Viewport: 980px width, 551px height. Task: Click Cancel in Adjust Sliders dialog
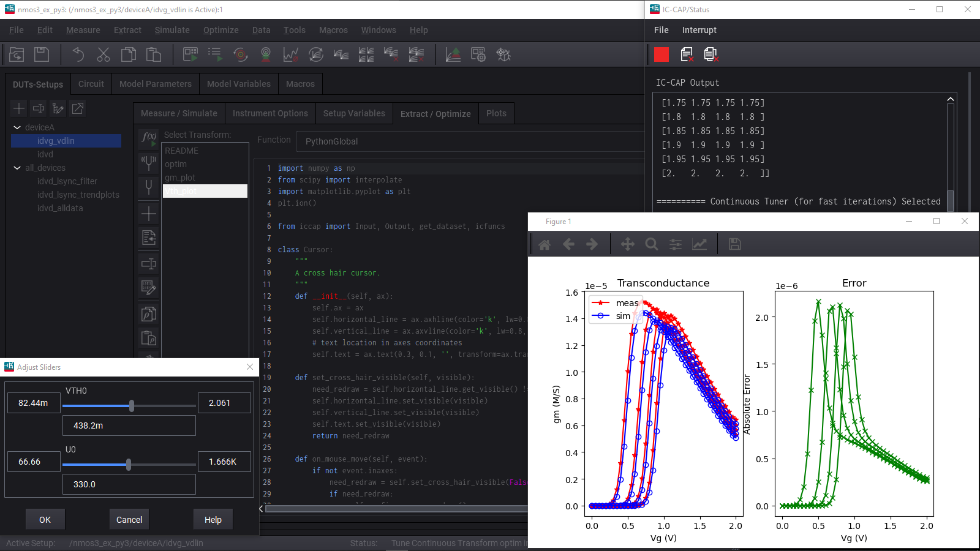129,520
